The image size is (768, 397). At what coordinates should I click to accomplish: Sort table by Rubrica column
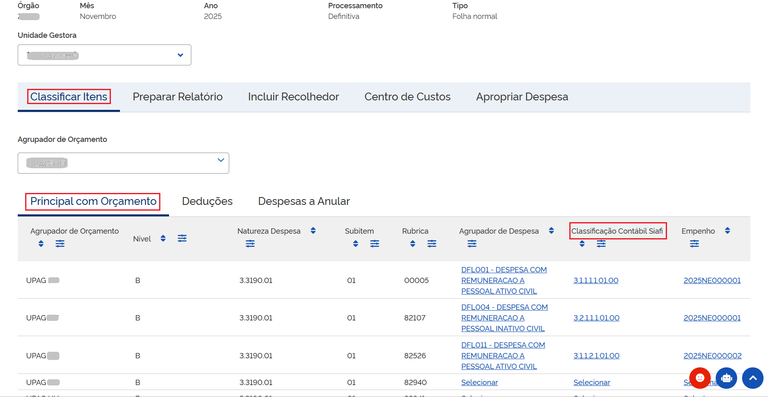(x=412, y=243)
